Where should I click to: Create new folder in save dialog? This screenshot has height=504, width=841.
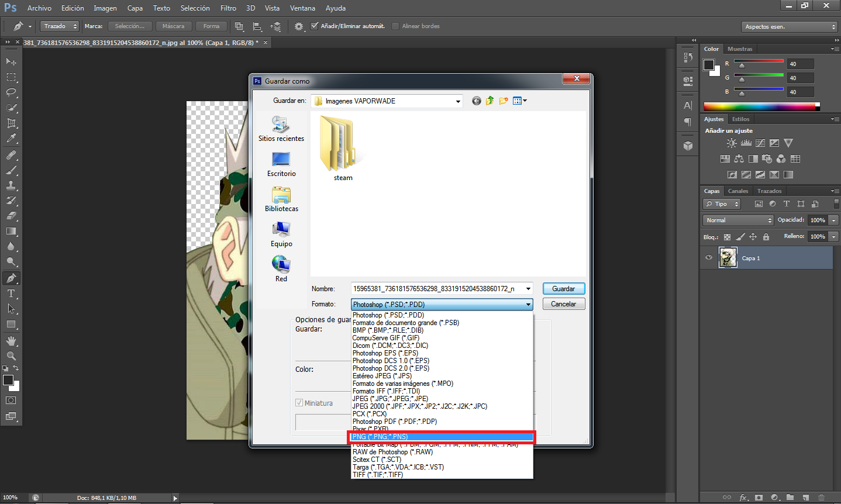point(504,101)
